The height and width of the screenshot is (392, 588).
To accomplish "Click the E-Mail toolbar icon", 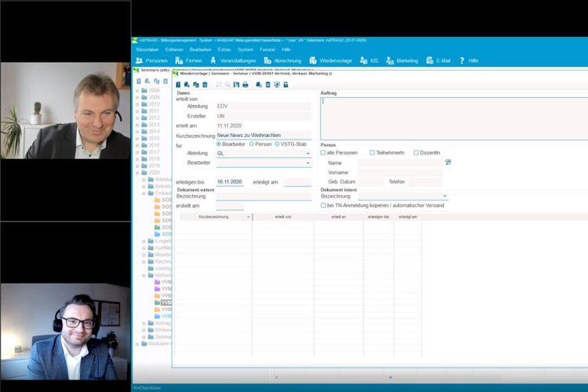I will [x=437, y=60].
